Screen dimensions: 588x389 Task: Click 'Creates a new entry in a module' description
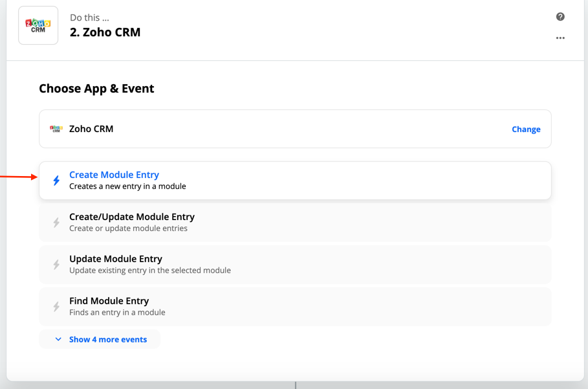click(127, 186)
